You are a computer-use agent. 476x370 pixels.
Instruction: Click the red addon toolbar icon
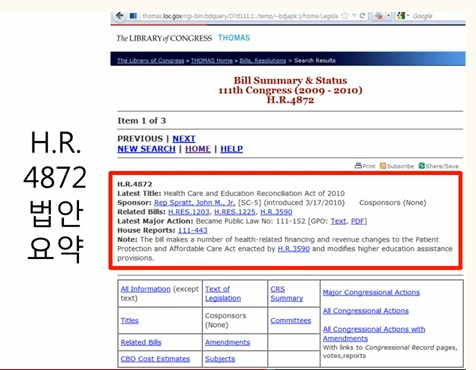coord(379,16)
